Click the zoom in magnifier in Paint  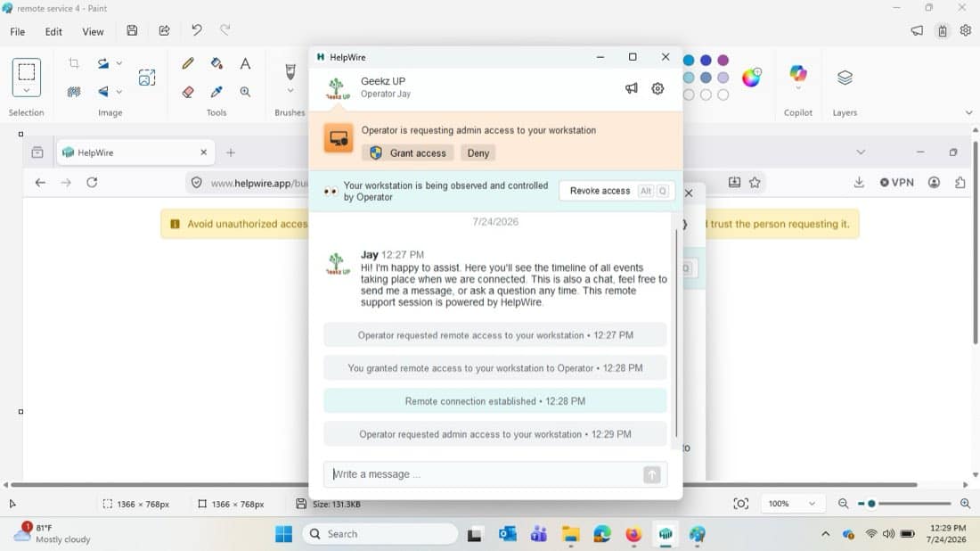965,504
